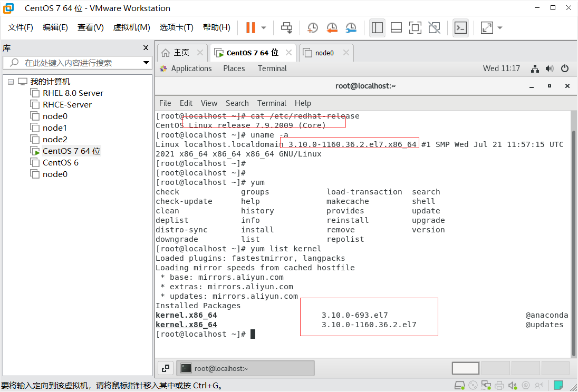This screenshot has height=392, width=578.
Task: Open the Snapshot Manager
Action: (352, 28)
